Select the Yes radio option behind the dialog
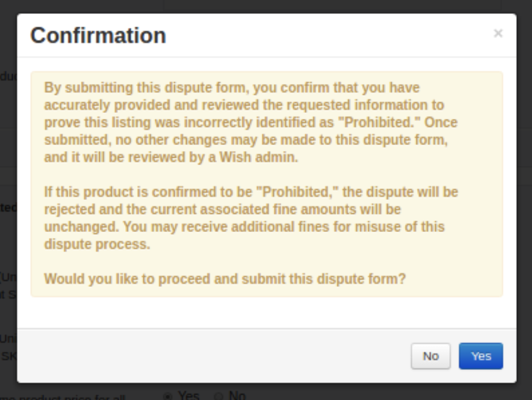The image size is (532, 400). point(167,396)
